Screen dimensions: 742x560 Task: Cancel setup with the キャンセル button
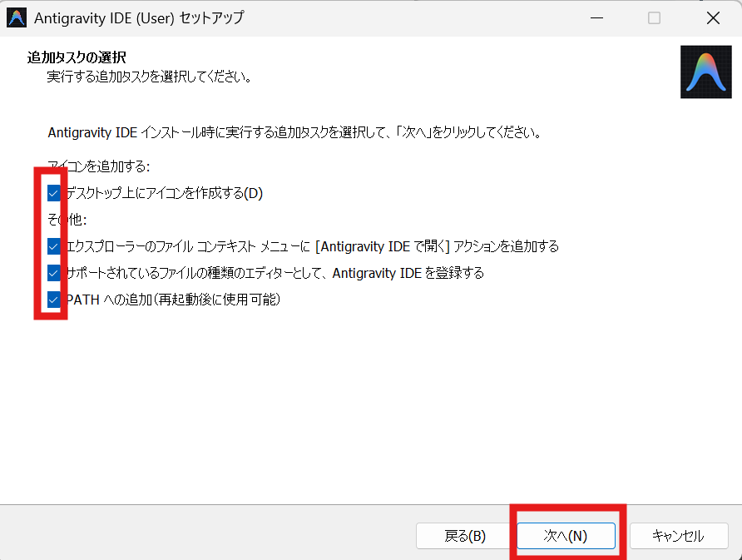point(679,536)
